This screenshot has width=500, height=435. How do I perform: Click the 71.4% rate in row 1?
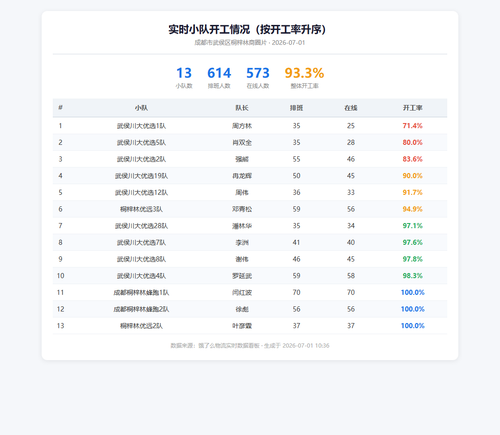point(413,126)
